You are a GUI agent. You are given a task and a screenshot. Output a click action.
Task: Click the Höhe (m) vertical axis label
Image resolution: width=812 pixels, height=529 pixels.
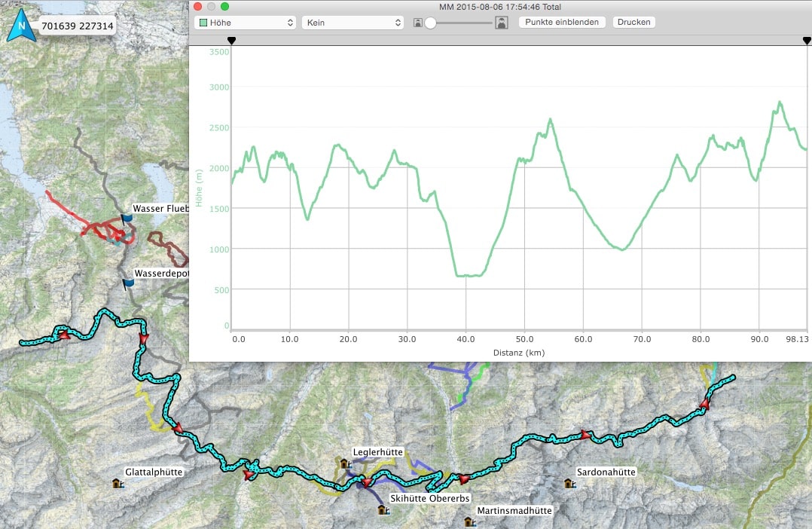point(199,188)
